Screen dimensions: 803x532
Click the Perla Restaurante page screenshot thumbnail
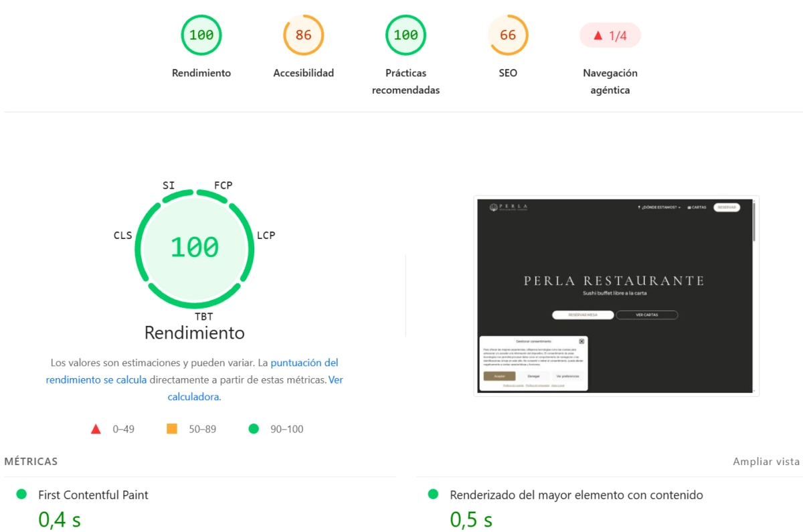point(616,296)
